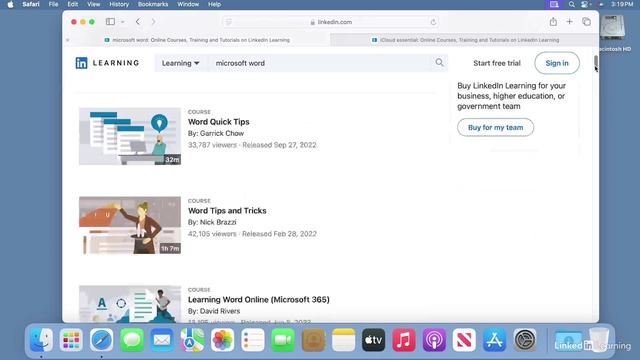Open Maps from the Dock
640x360 pixels.
tap(192, 340)
